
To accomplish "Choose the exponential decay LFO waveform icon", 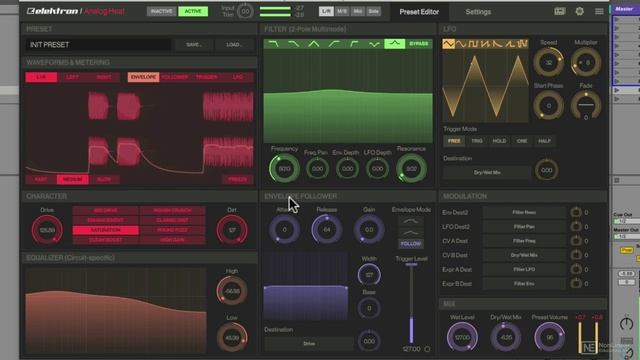I will pos(498,44).
